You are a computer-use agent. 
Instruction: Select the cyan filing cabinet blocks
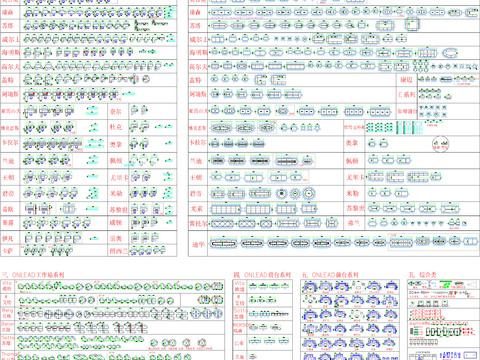pyautogui.click(x=409, y=127)
